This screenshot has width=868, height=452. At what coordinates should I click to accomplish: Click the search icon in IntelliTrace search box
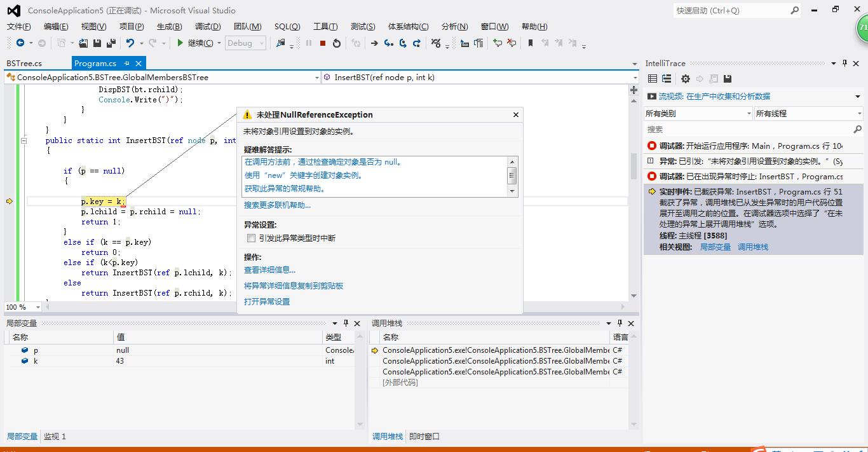click(858, 129)
